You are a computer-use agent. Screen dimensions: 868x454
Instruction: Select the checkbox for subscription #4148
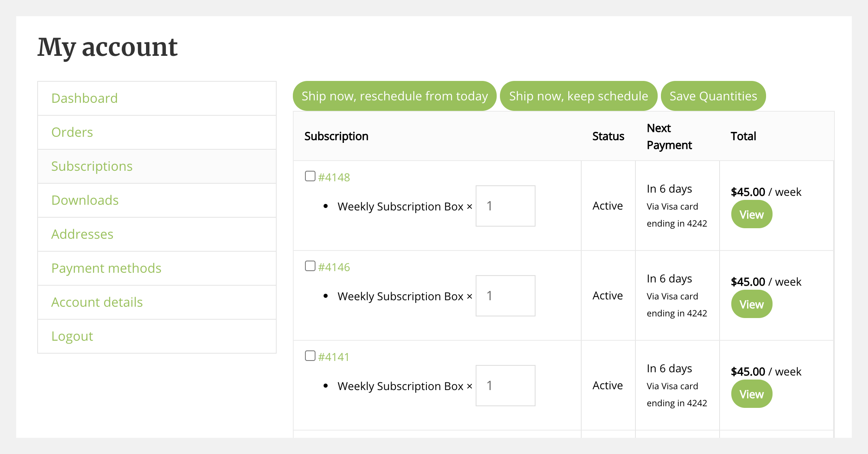[310, 176]
